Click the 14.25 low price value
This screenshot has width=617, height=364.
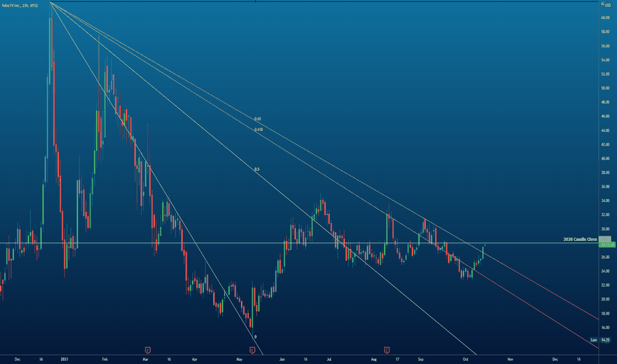tap(606, 340)
